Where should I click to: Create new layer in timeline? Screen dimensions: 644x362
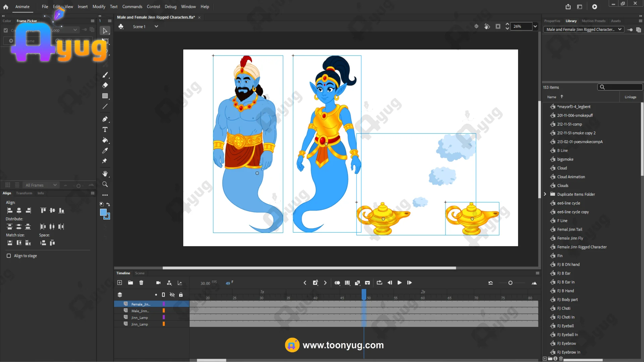[x=120, y=283]
